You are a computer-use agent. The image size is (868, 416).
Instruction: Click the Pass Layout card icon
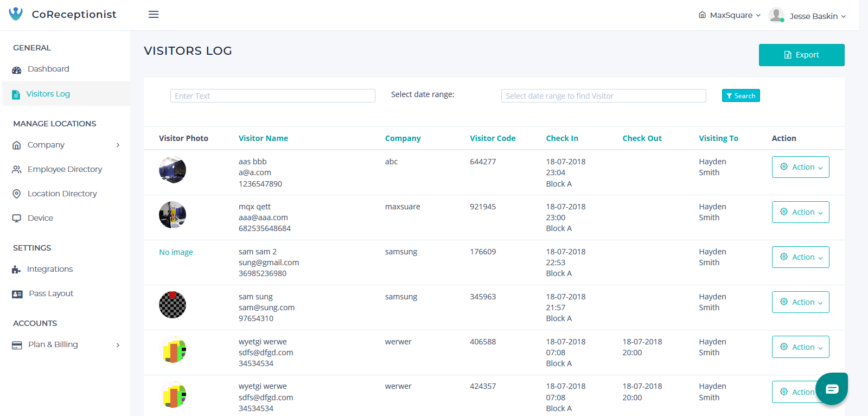[17, 294]
